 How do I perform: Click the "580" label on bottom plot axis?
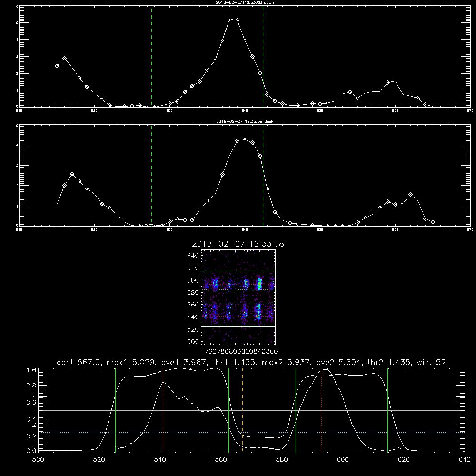[x=282, y=460]
